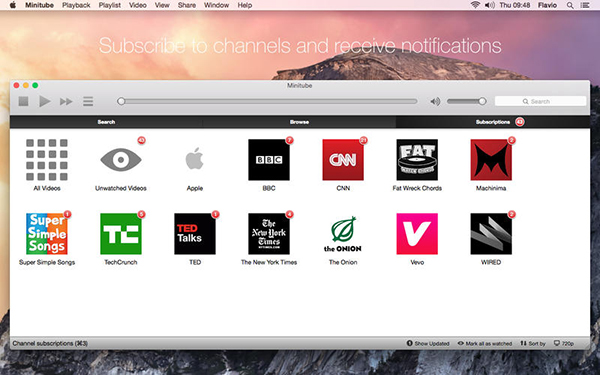Switch to the Search tab

coord(106,122)
